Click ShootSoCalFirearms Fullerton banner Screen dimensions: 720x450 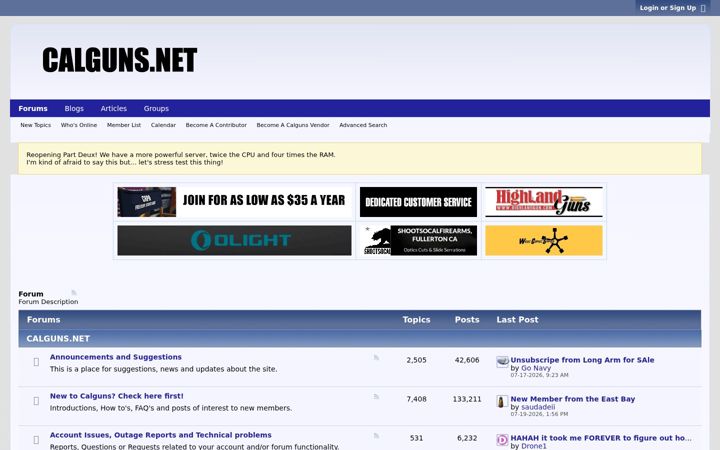[418, 240]
